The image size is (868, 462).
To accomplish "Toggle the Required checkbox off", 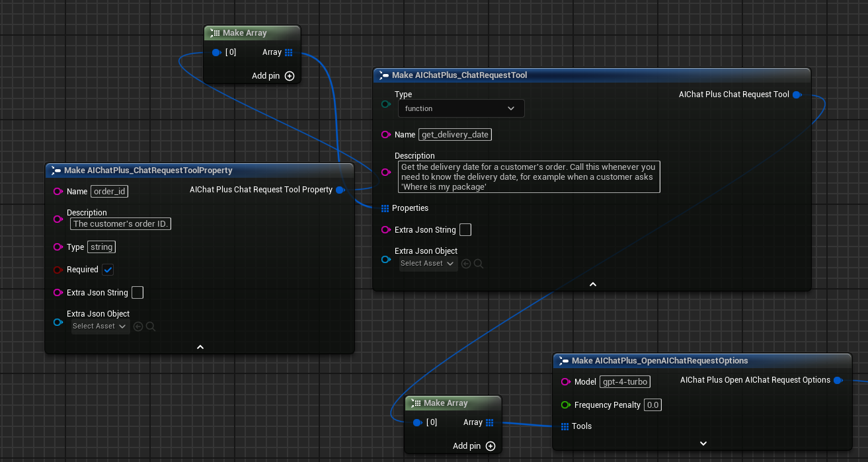I will click(108, 270).
